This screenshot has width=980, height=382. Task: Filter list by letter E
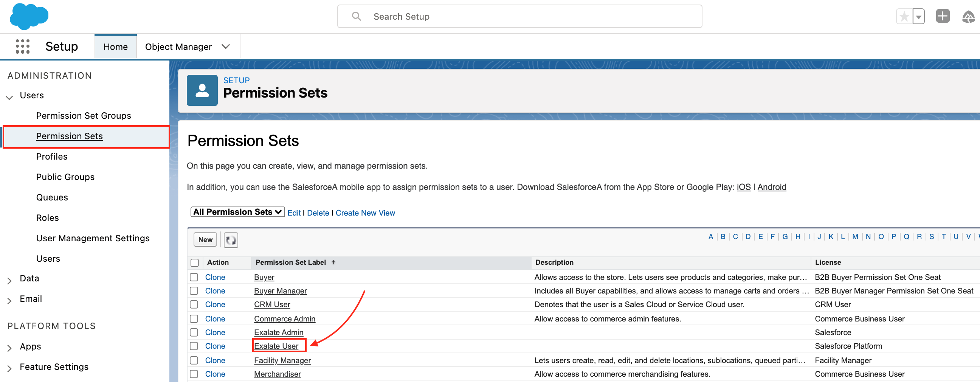(760, 236)
